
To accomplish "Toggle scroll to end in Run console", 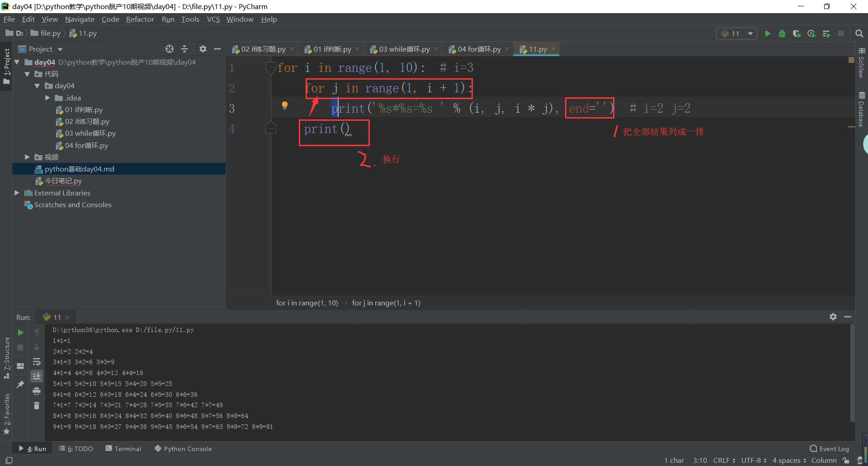I will [x=37, y=376].
